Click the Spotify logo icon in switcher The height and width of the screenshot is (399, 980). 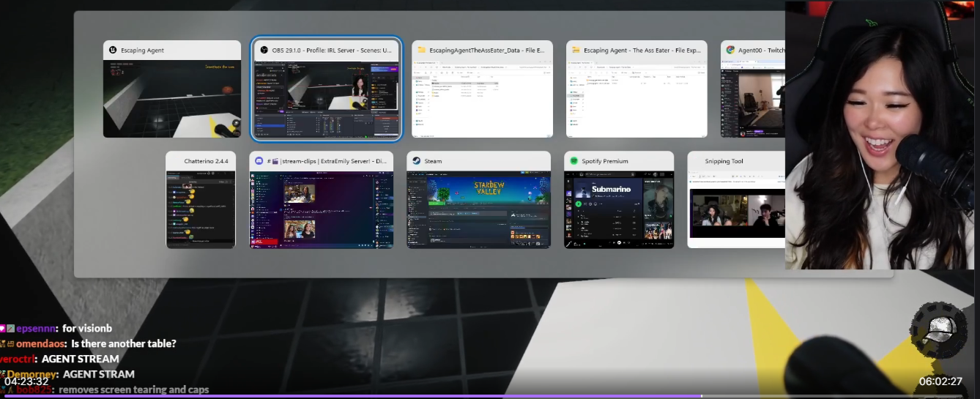(x=574, y=161)
